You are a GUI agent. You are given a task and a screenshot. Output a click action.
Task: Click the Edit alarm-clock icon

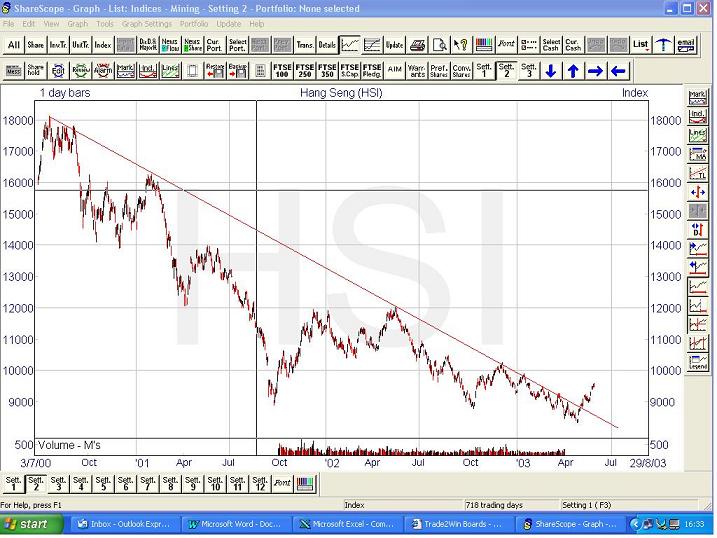coord(58,71)
